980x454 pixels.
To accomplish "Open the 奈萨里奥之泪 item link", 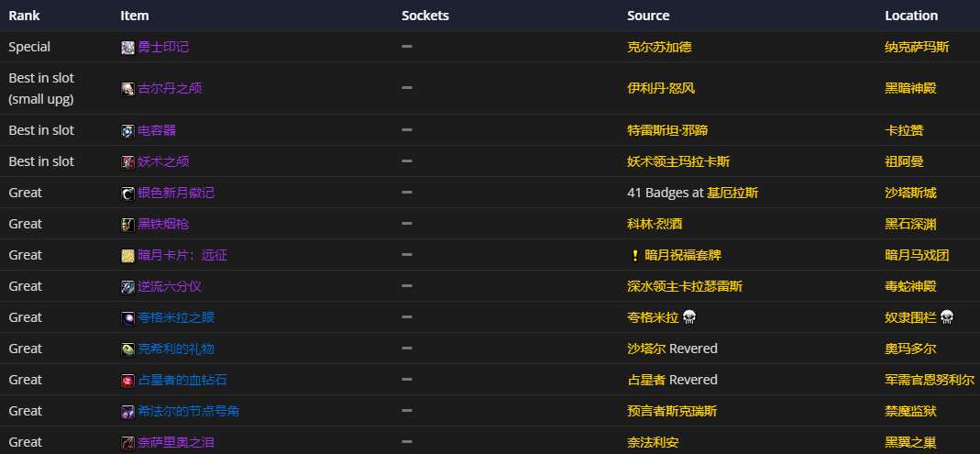I will coord(176,442).
